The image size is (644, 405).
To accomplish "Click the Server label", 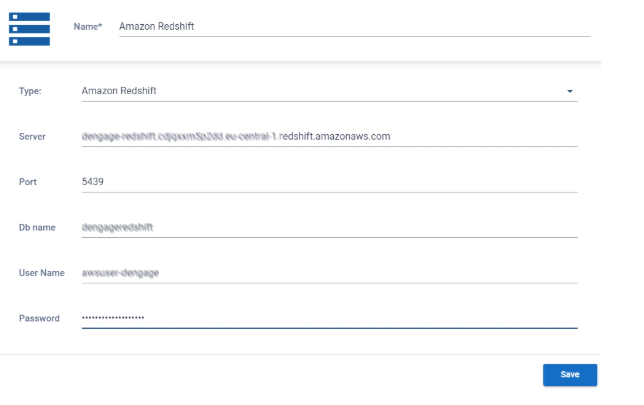I will (x=32, y=137).
